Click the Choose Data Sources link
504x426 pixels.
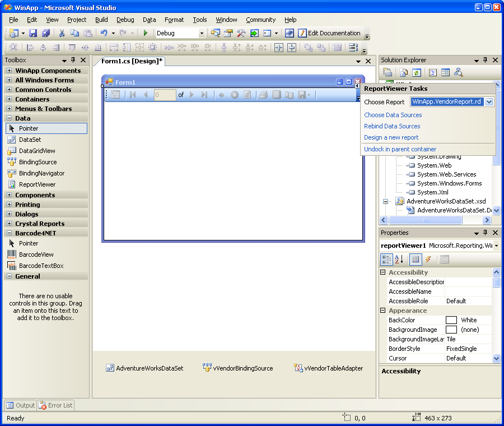pyautogui.click(x=393, y=115)
